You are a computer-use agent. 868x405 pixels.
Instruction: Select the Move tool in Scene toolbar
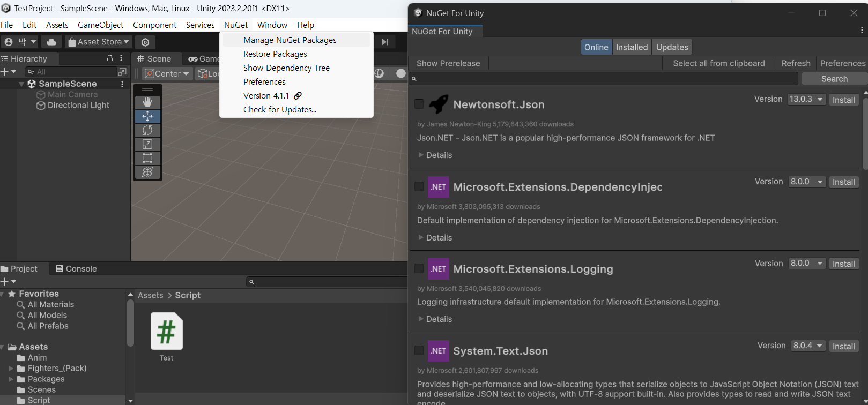147,116
